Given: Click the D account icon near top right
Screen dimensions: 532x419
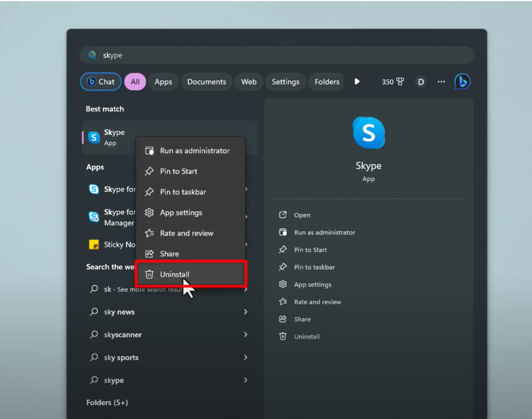Looking at the screenshot, I should tap(420, 81).
